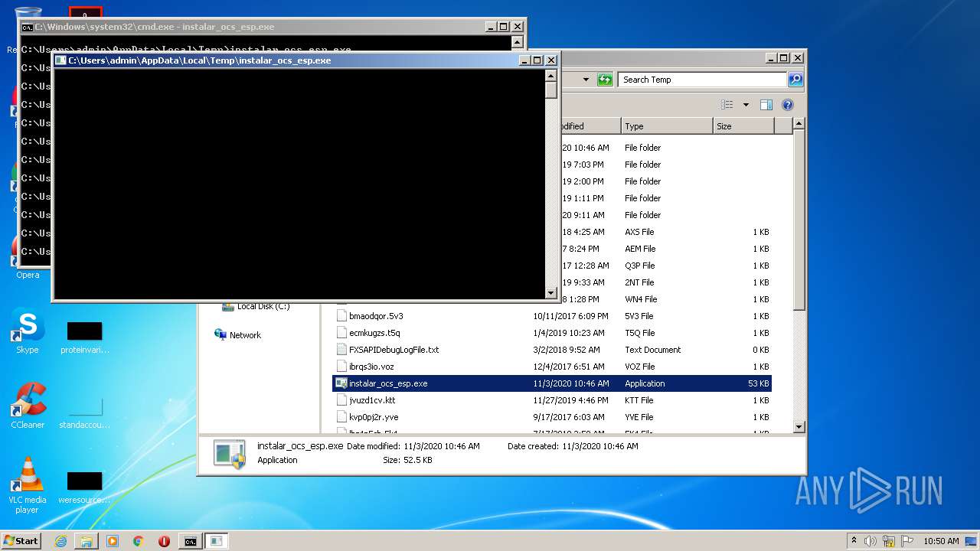
Task: Open the view options dropdown arrow
Action: coord(746,105)
